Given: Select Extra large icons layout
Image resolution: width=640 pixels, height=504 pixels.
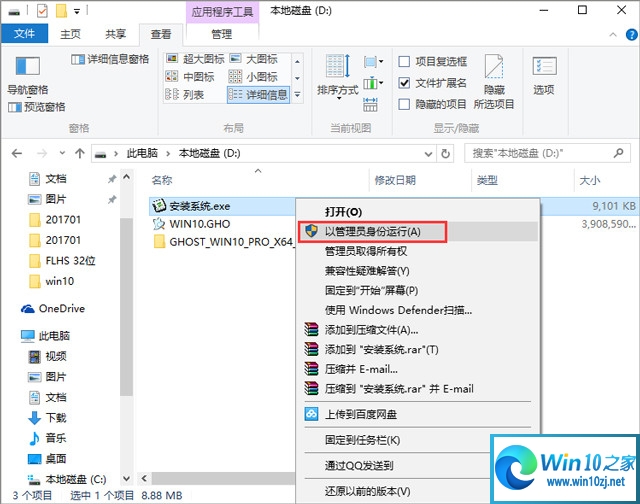Looking at the screenshot, I should tap(196, 59).
